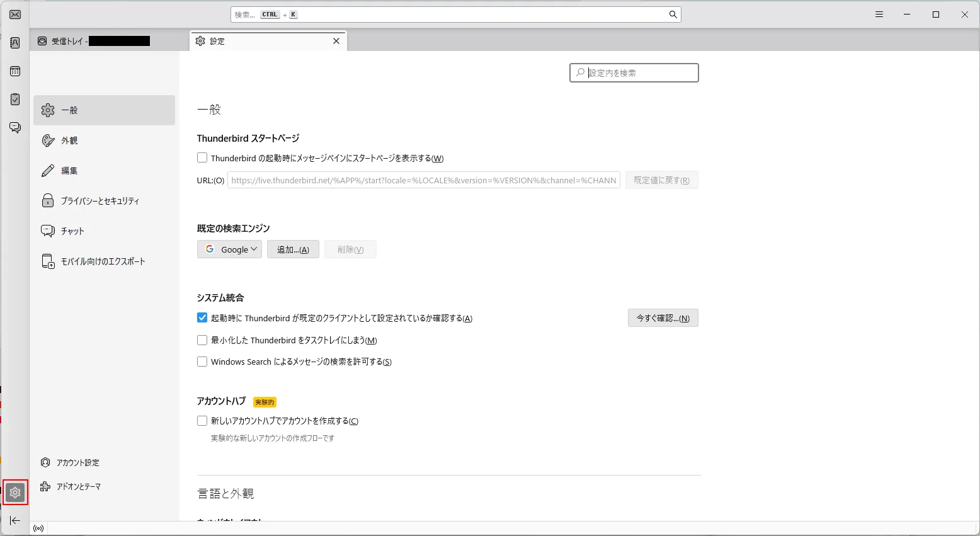Image resolution: width=980 pixels, height=536 pixels.
Task: Toggle minimize Thunderbird to system tray checkbox
Action: [202, 340]
